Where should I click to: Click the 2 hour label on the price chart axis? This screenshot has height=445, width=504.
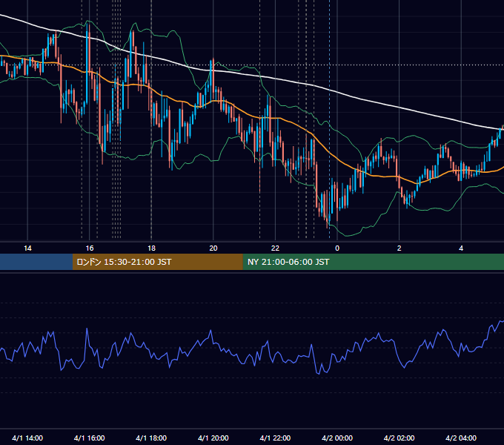point(399,248)
